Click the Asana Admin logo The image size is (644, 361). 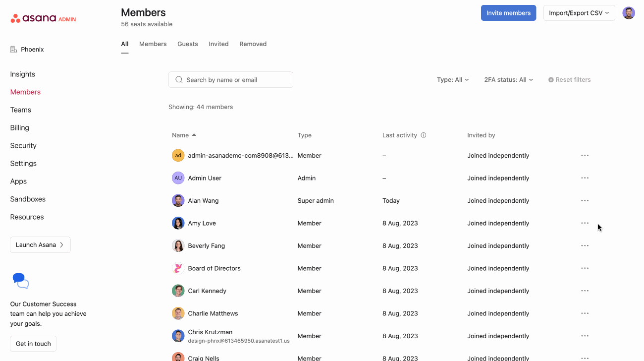[x=43, y=19]
